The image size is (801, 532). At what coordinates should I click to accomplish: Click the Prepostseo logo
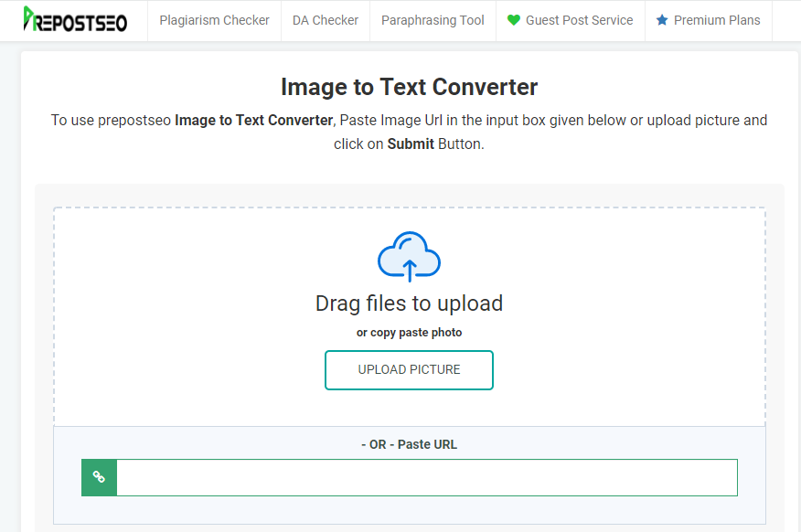tap(75, 19)
